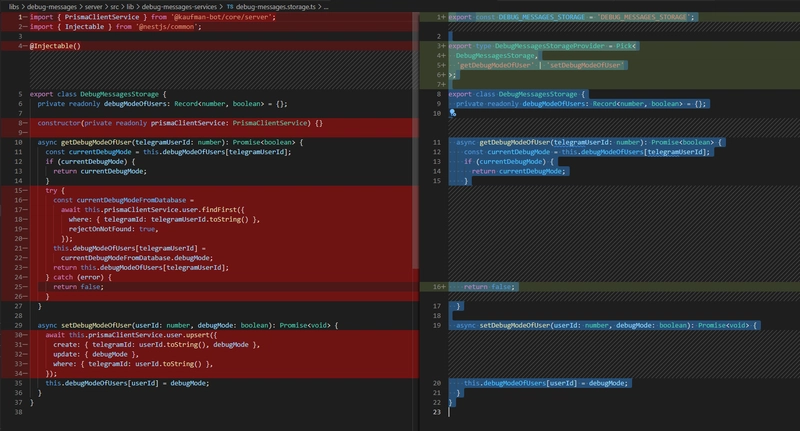Open the 'src' breadcrumb
The image size is (800, 431).
tap(115, 7)
